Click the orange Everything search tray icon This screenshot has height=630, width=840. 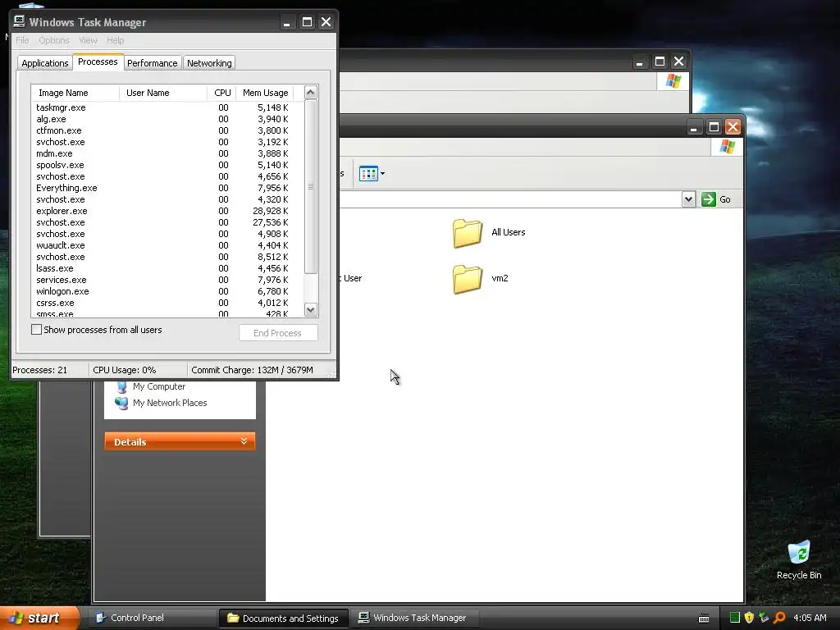coord(779,618)
